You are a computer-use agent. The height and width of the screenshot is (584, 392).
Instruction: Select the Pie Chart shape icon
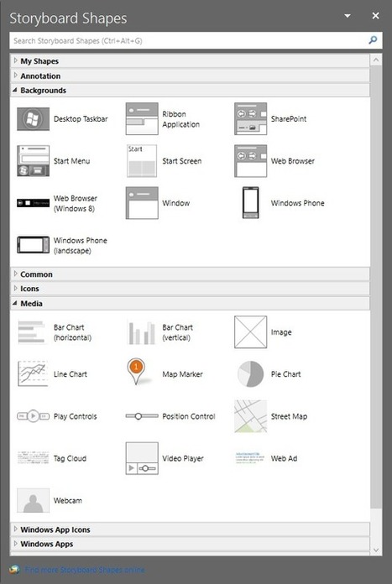(250, 374)
